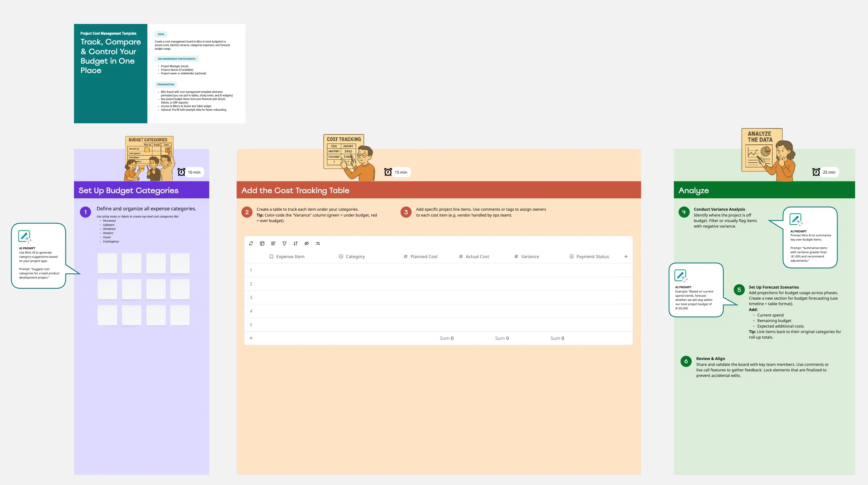Select row 3 in cost tracking table
Viewport: 868px width, 485px height.
pos(251,297)
